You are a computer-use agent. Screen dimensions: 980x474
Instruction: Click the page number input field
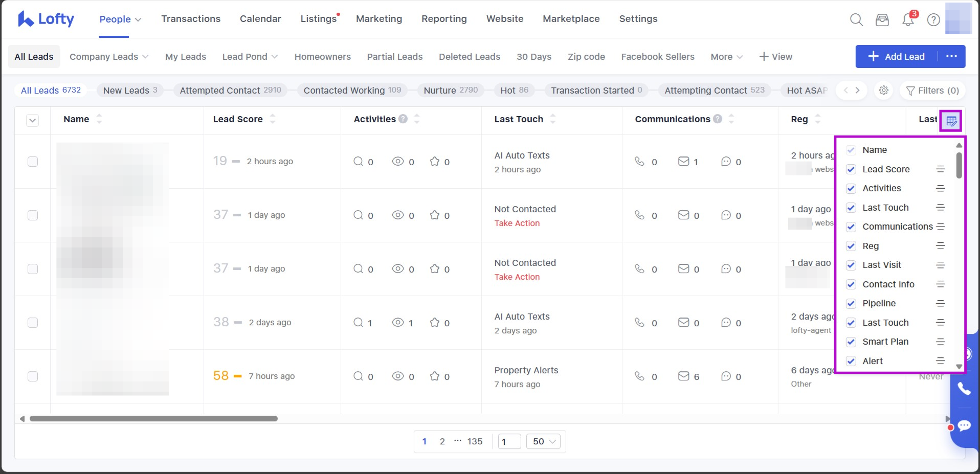(509, 441)
